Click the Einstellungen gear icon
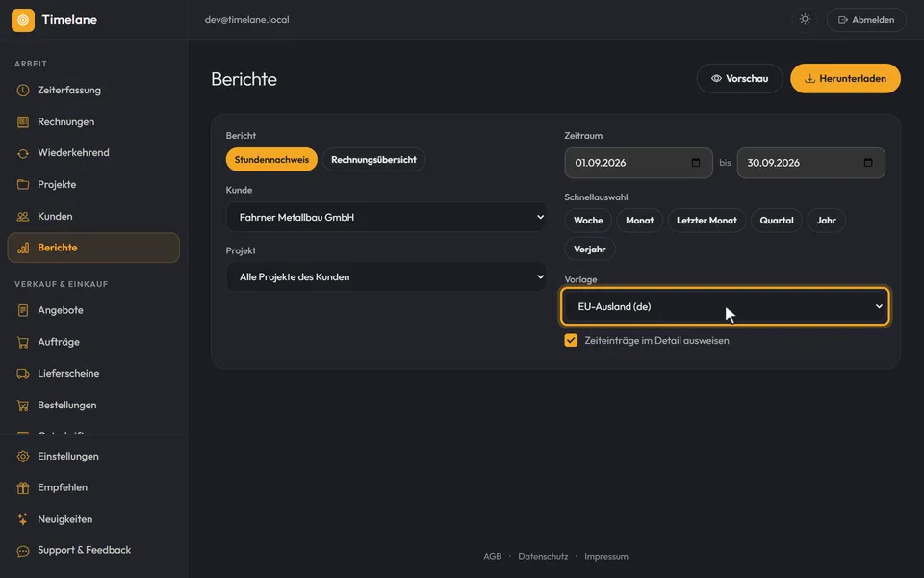924x578 pixels. tap(23, 457)
